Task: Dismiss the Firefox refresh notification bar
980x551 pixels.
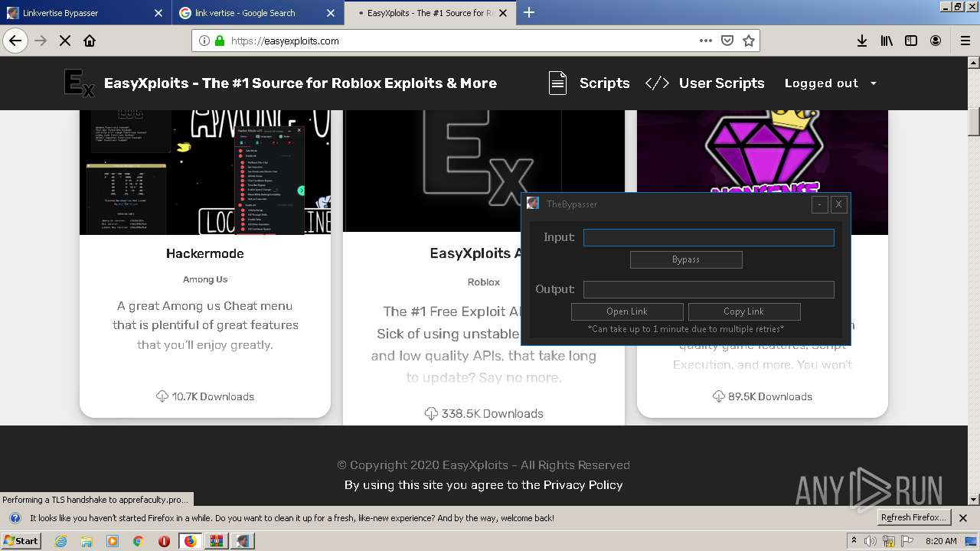Action: [963, 517]
